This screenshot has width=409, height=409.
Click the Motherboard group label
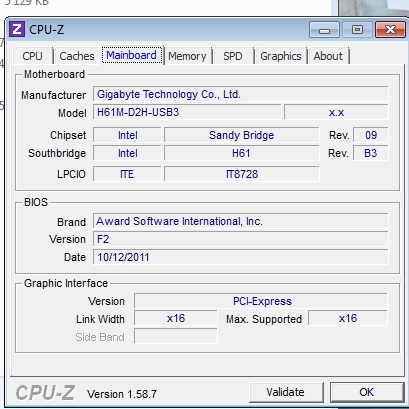pos(55,74)
